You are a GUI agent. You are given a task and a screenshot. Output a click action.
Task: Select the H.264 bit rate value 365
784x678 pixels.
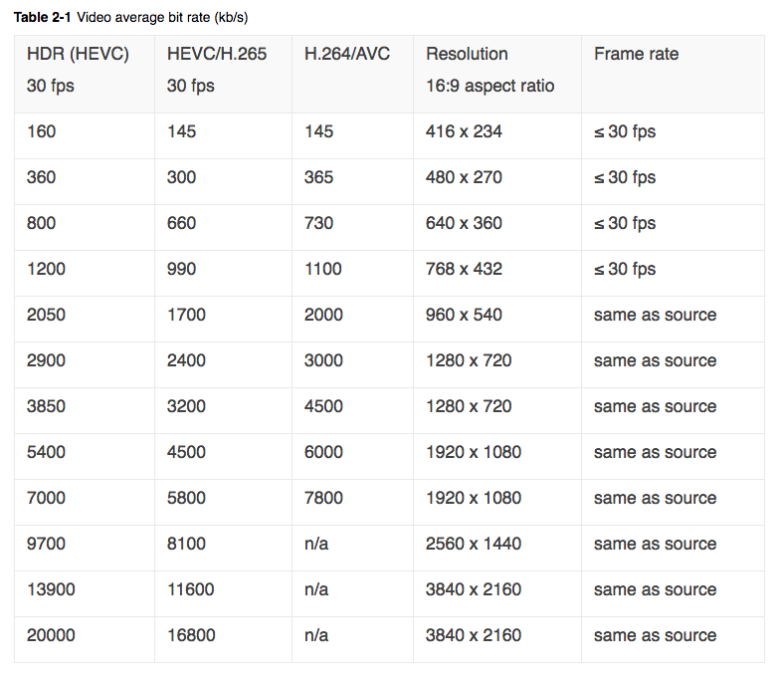pos(318,177)
